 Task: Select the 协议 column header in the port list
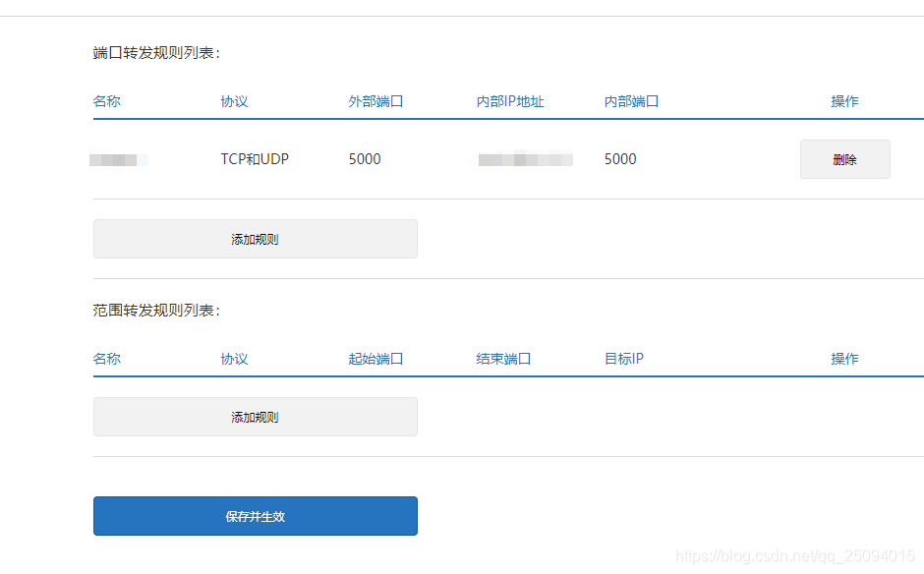coord(231,101)
